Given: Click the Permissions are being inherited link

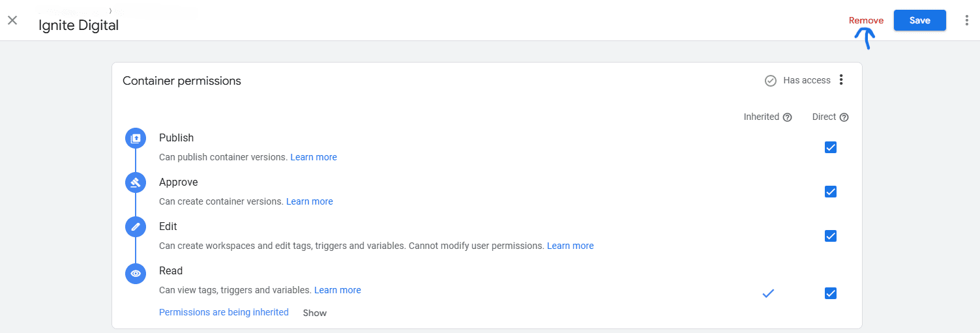Looking at the screenshot, I should click(x=224, y=312).
